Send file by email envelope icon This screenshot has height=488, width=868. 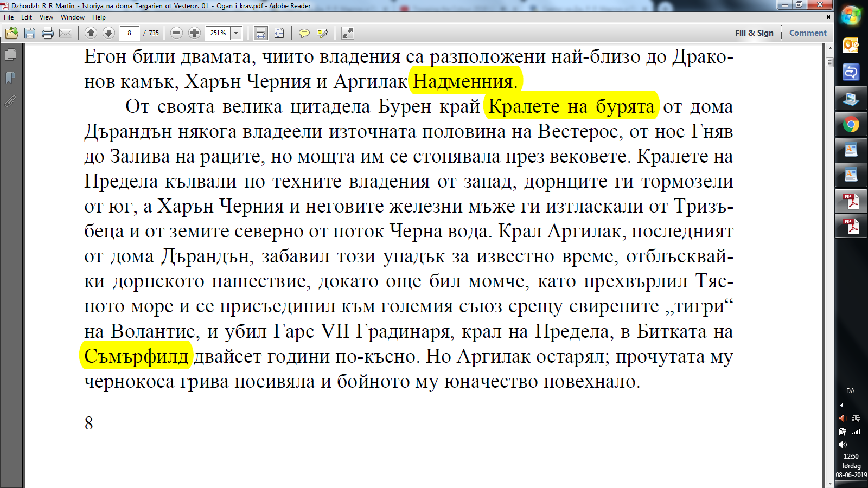66,33
